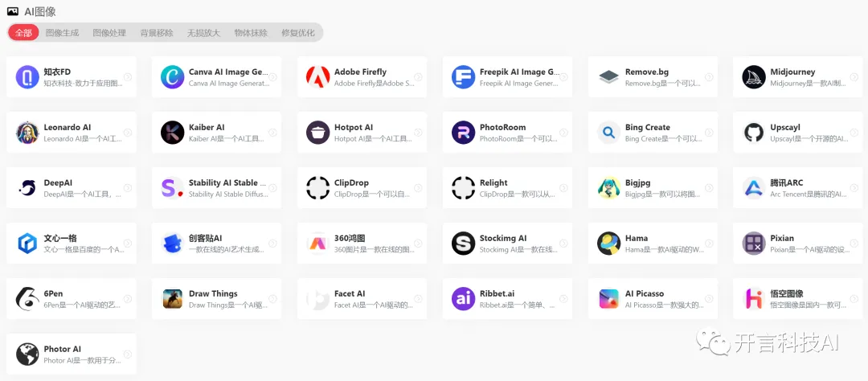Click the Upscayl GitHub icon
868x381 pixels.
(x=754, y=133)
